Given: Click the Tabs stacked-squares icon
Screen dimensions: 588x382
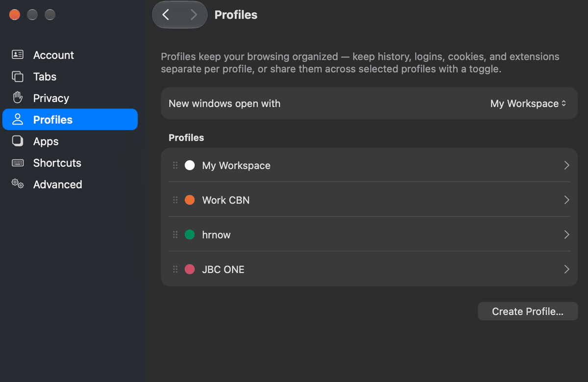Looking at the screenshot, I should [x=18, y=76].
